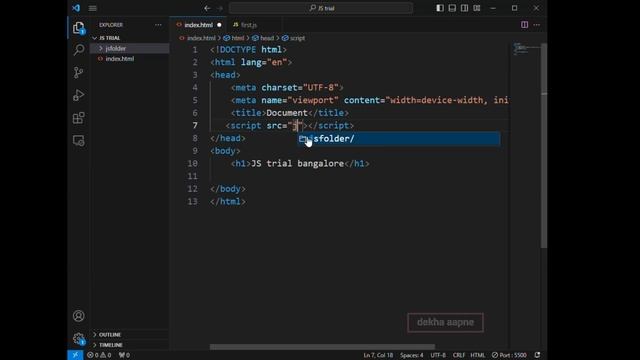Viewport: 640px width, 360px height.
Task: Open Customize Layout icon
Action: click(477, 8)
